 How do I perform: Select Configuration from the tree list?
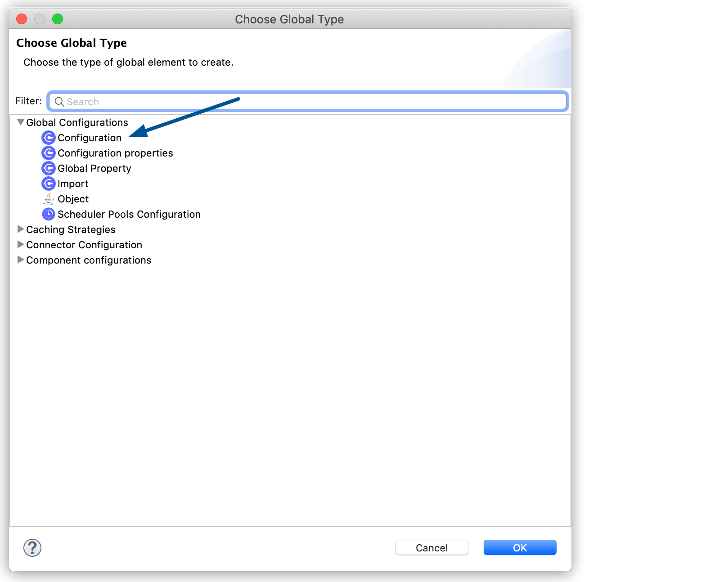pyautogui.click(x=90, y=138)
